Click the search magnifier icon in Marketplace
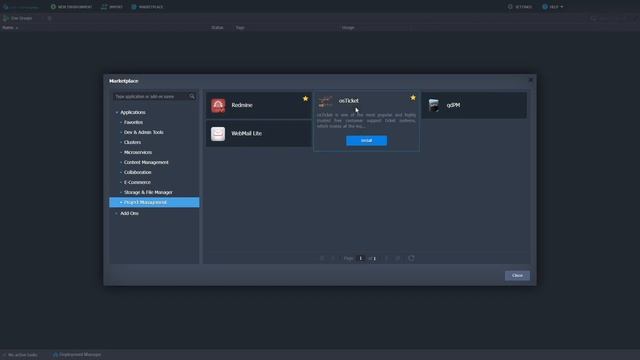Viewport: 640px width, 360px height. 192,96
